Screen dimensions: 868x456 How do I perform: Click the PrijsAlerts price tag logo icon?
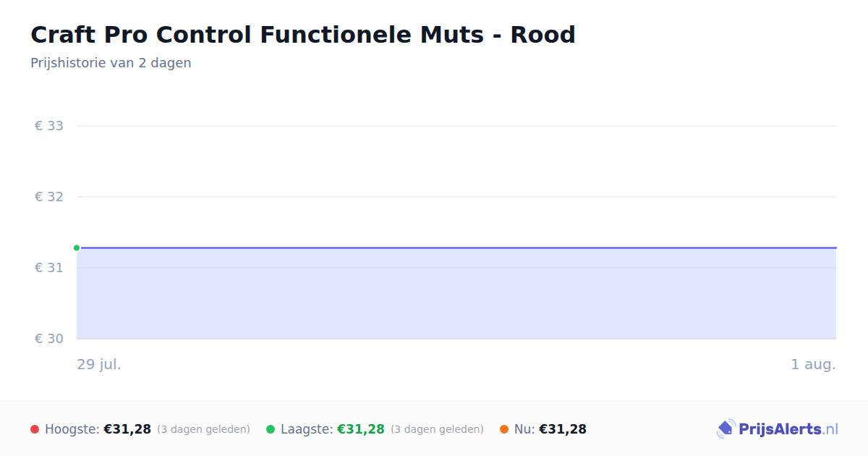(x=726, y=429)
